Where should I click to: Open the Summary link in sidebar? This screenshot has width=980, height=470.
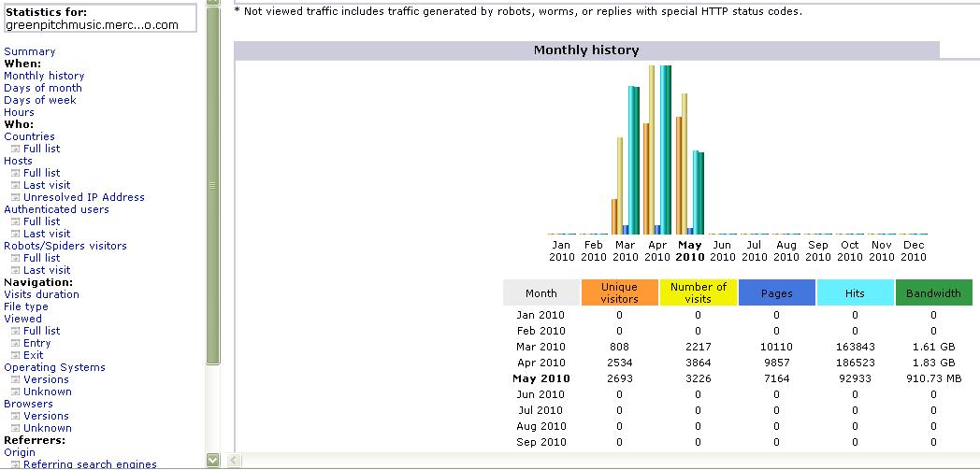coord(29,51)
